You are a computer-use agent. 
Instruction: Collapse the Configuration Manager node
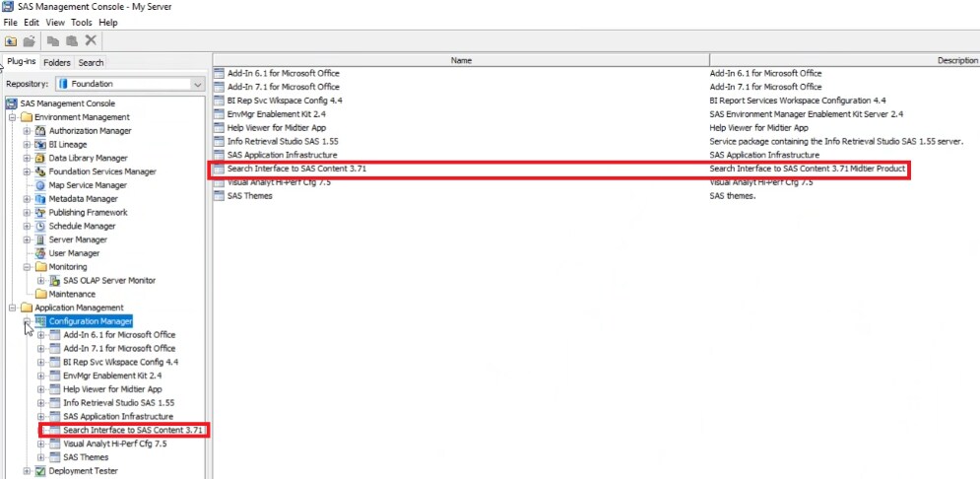click(x=27, y=321)
